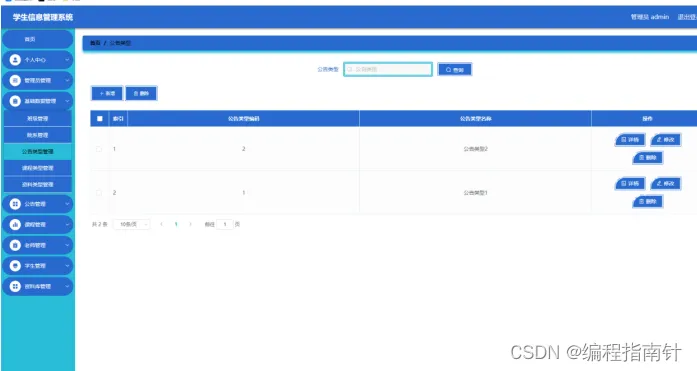Click the 查询 search button
Viewport: 697px width, 371px height.
coord(455,69)
